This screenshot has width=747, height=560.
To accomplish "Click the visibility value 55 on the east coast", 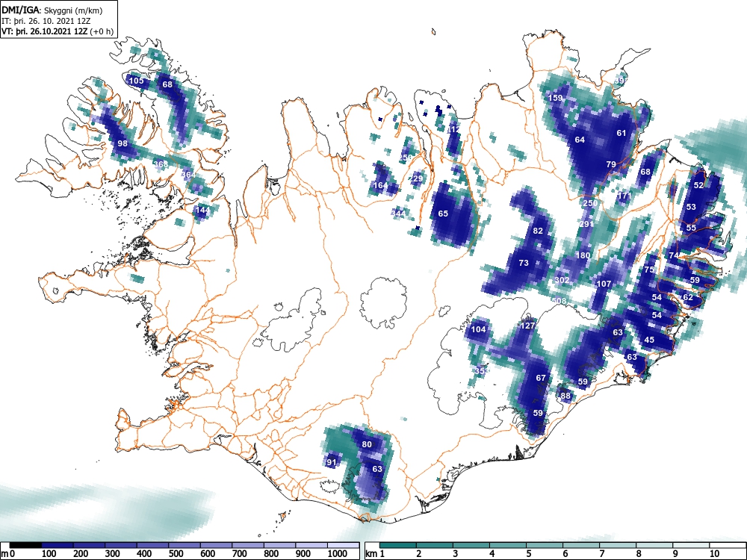I will (x=691, y=228).
